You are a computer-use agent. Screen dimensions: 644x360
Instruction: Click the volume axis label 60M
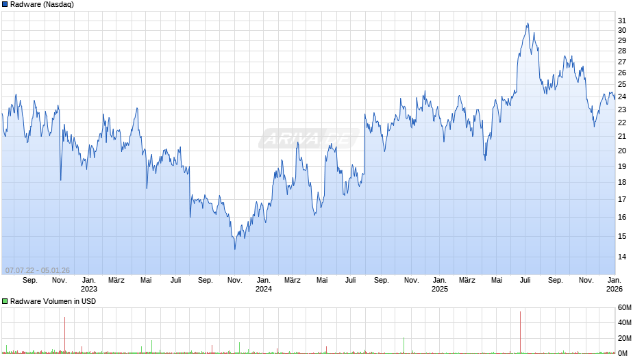click(625, 308)
